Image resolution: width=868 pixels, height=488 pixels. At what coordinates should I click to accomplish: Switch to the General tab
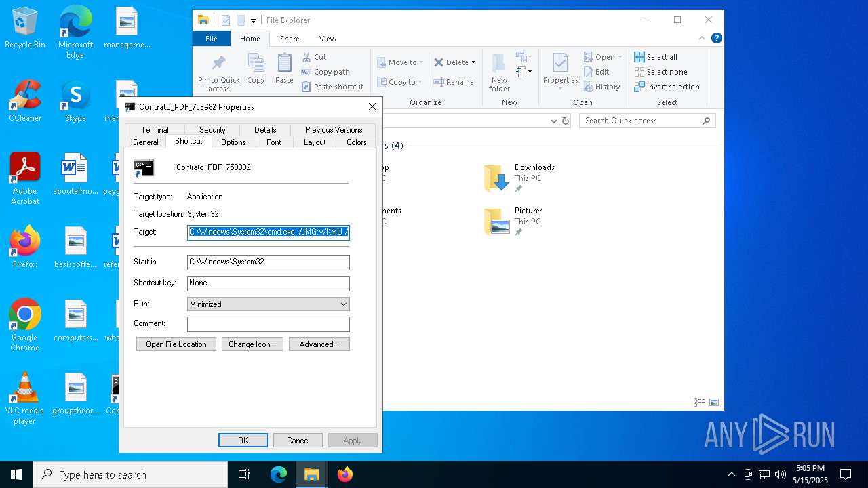[x=146, y=142]
